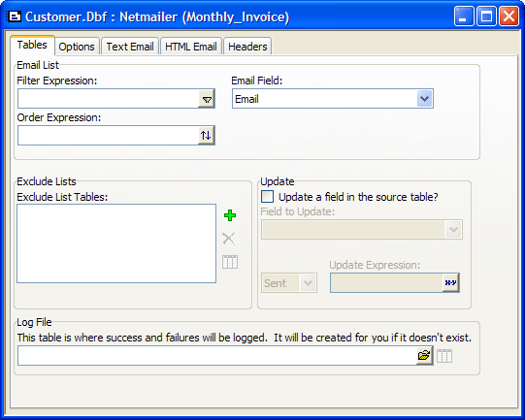Open the update expression builder x-y icon
The height and width of the screenshot is (420, 525).
coord(450,283)
